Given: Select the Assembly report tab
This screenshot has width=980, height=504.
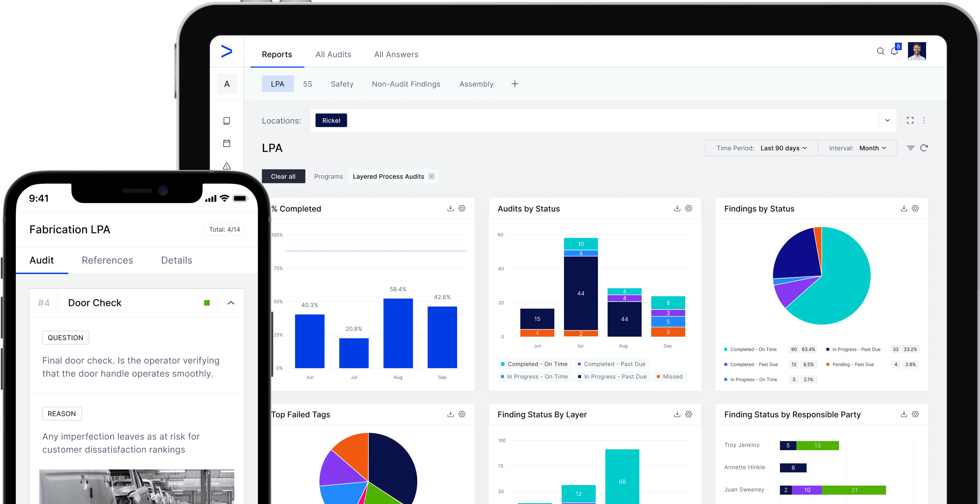Looking at the screenshot, I should click(x=476, y=84).
